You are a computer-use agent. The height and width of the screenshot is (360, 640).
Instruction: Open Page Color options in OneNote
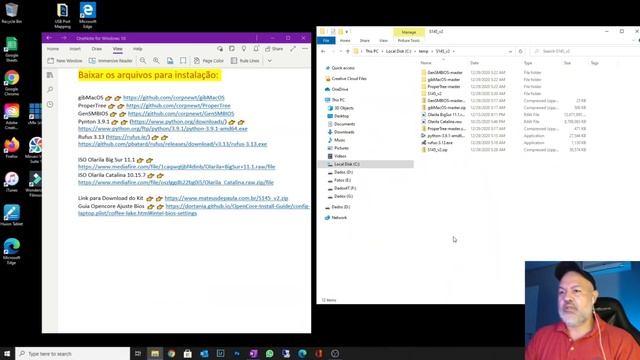tap(209, 61)
